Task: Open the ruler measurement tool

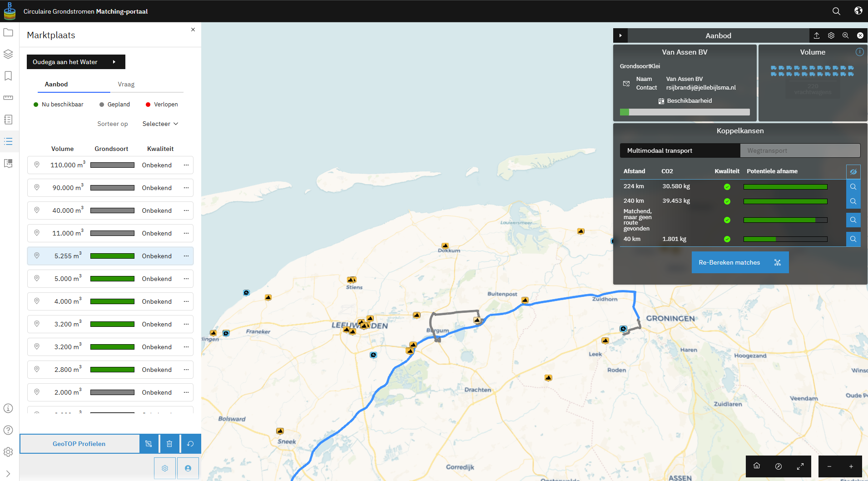Action: 8,98
